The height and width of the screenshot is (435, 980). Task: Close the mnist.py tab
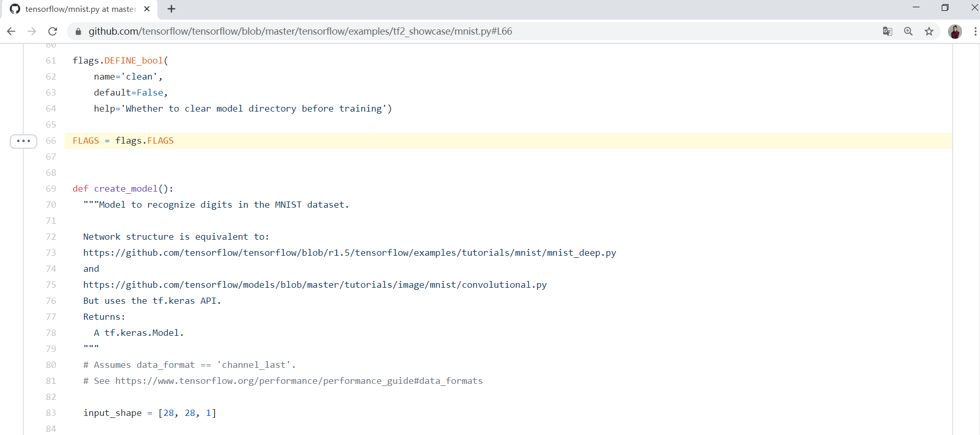click(147, 9)
